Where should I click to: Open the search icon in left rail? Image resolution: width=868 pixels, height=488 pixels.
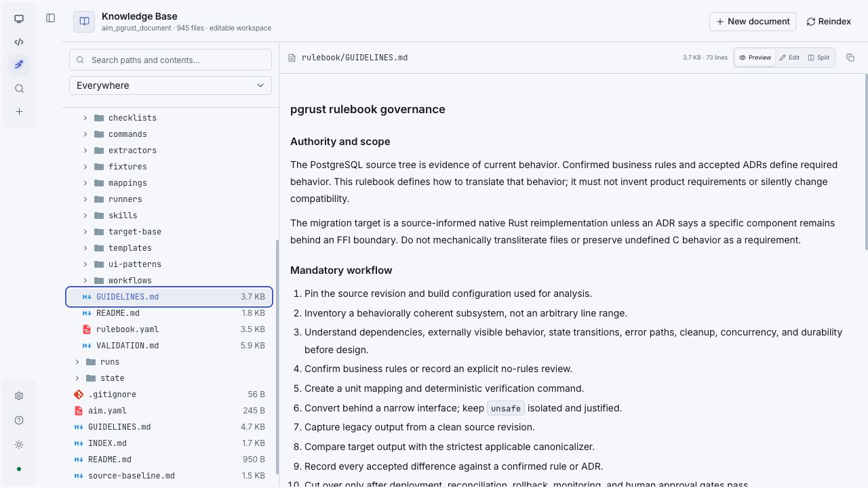[x=19, y=88]
